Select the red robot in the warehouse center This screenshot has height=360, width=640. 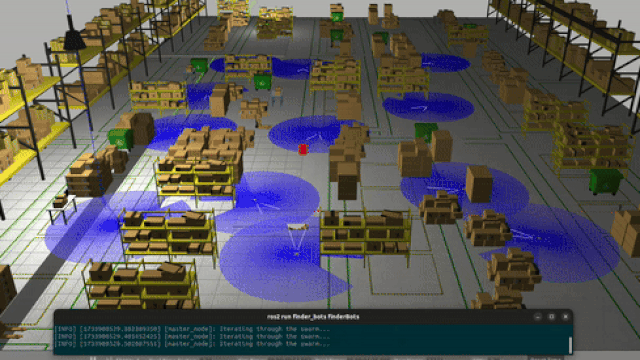tap(303, 149)
